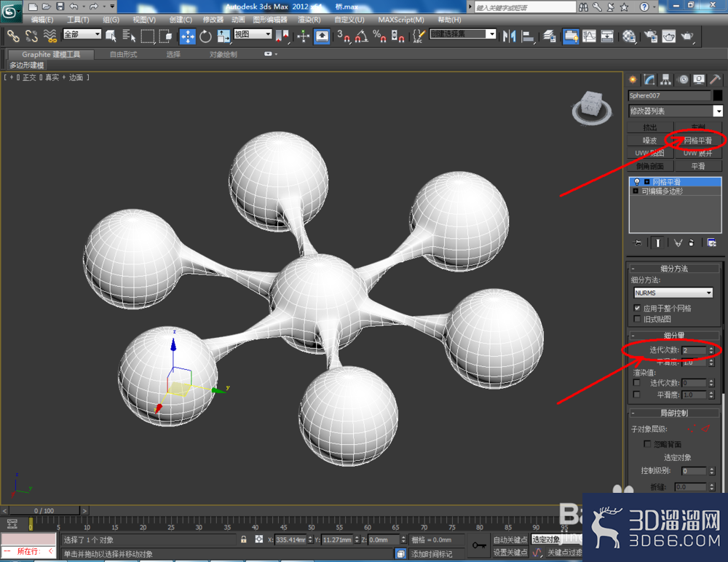
Task: Toggle the Keyboard Shortcut Override button
Action: click(322, 36)
